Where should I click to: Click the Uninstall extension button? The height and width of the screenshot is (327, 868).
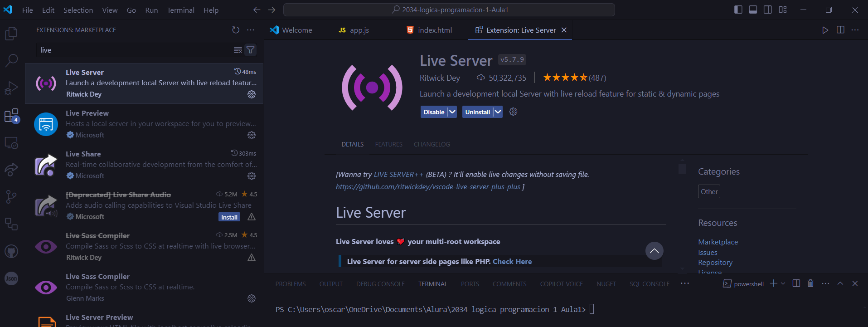click(x=477, y=112)
